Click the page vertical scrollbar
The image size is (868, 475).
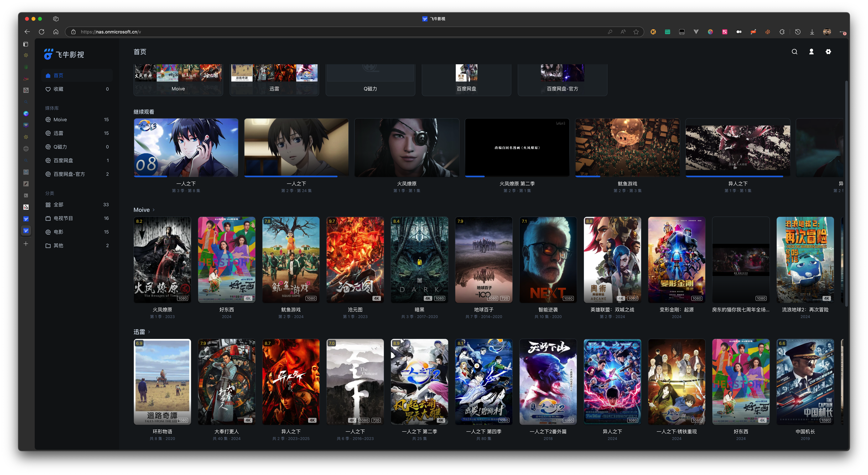tap(846, 194)
